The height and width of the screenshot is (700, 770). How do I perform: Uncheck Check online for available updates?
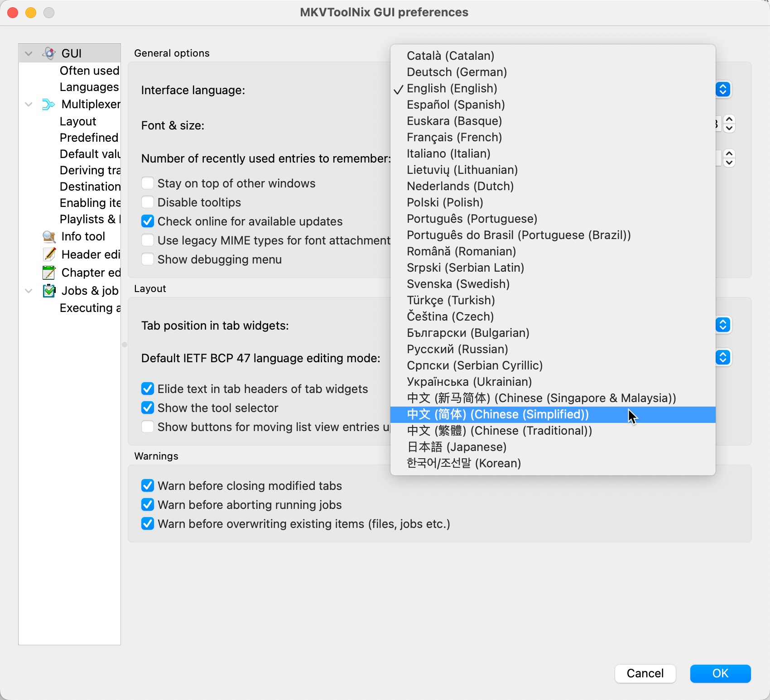[148, 221]
